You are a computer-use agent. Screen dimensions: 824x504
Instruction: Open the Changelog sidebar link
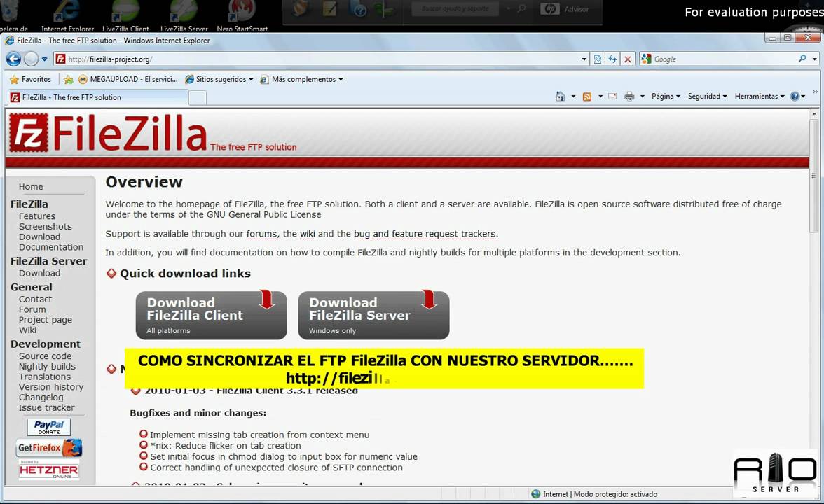point(41,398)
